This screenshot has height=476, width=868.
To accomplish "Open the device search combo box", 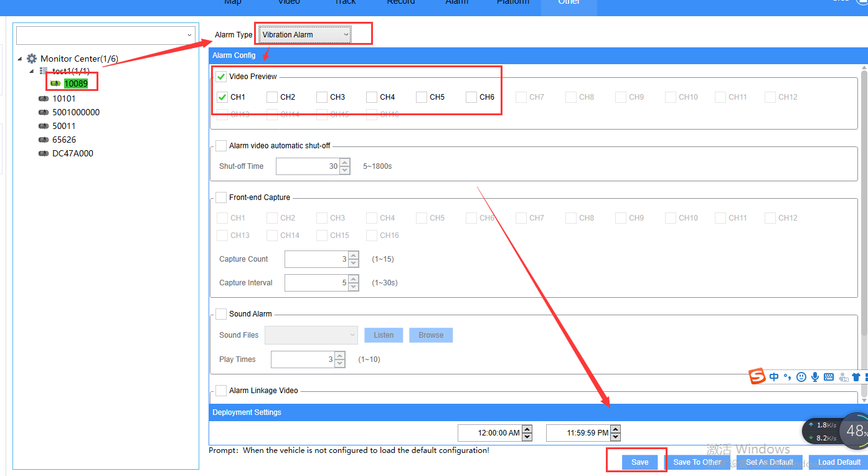I will point(106,36).
